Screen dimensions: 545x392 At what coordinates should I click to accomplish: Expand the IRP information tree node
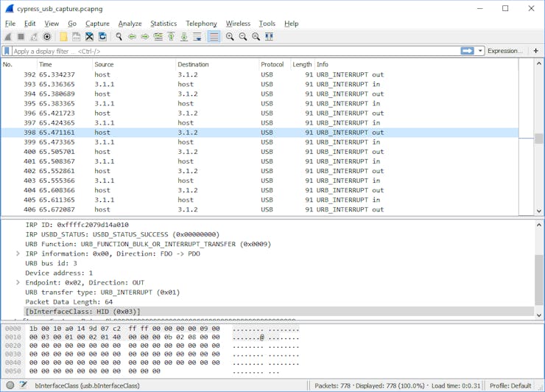pos(18,253)
